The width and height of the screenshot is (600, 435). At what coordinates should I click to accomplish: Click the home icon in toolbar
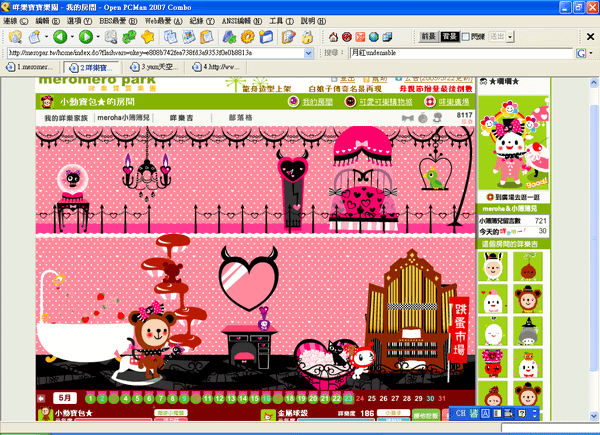[x=333, y=37]
